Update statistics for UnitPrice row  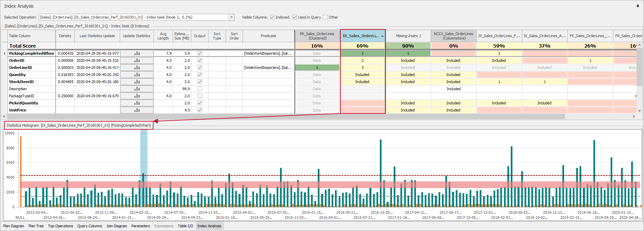(137, 110)
